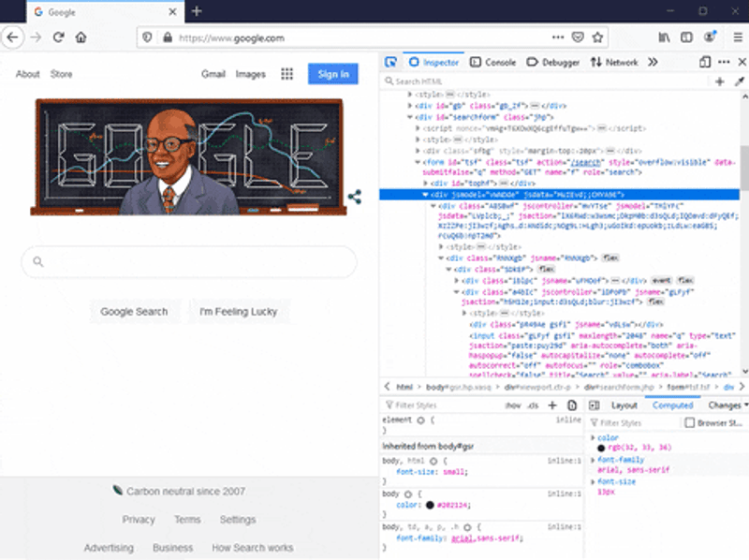Screen dimensions: 749x560
Task: Switch to the Inspector tab
Action: [433, 63]
